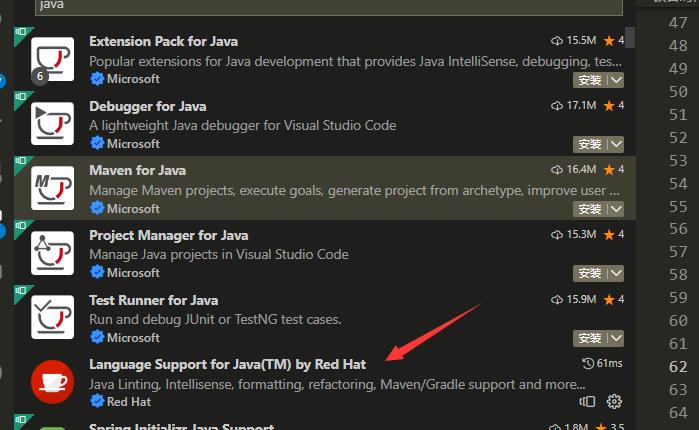This screenshot has height=430, width=699.
Task: Select the Test Runner for Java title
Action: coord(153,300)
